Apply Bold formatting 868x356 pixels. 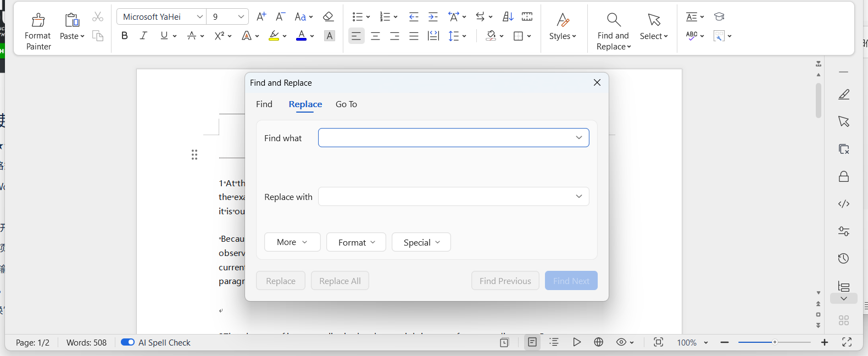coord(125,36)
